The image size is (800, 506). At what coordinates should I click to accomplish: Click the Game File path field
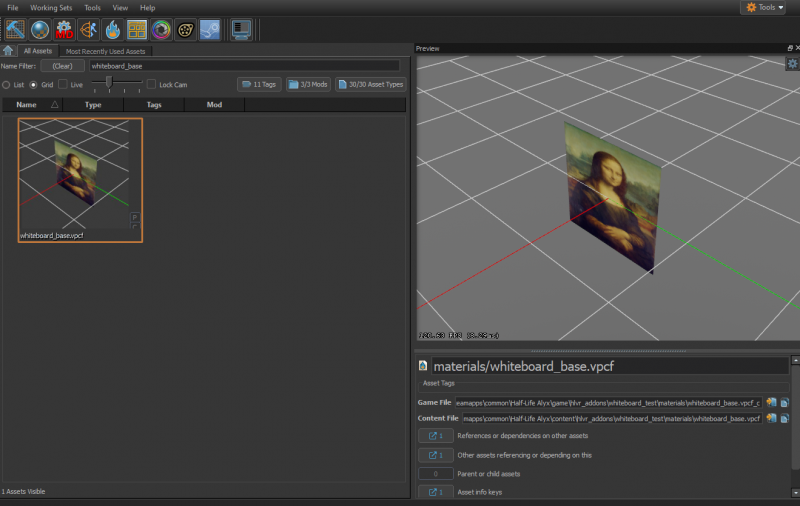608,403
